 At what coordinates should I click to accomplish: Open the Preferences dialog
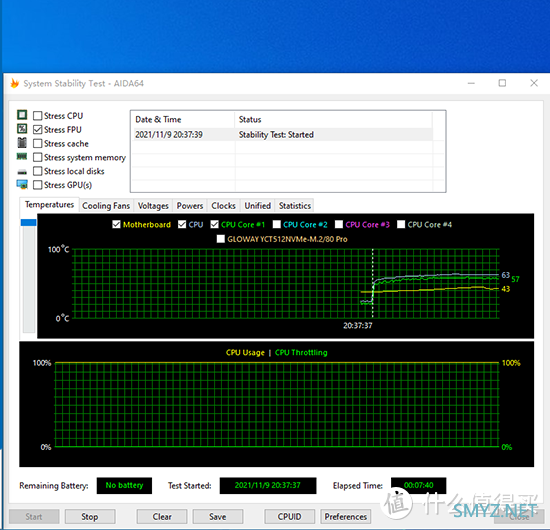point(346,517)
